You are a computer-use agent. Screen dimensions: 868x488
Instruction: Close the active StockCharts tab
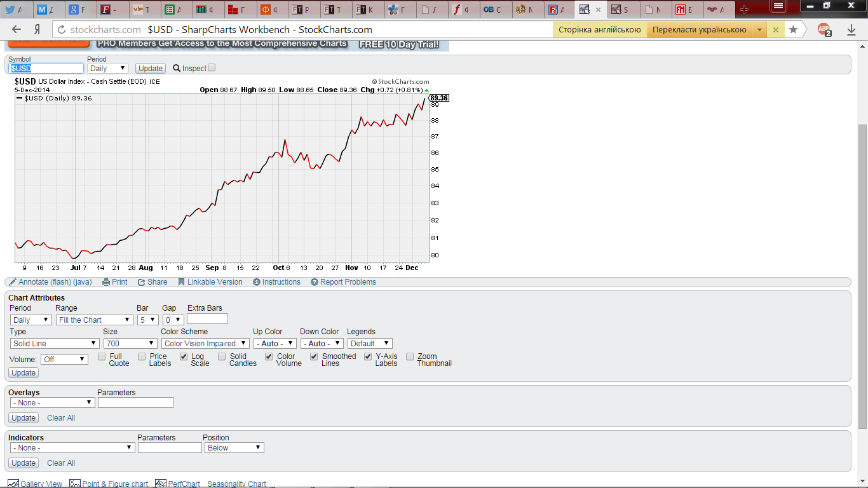(598, 10)
